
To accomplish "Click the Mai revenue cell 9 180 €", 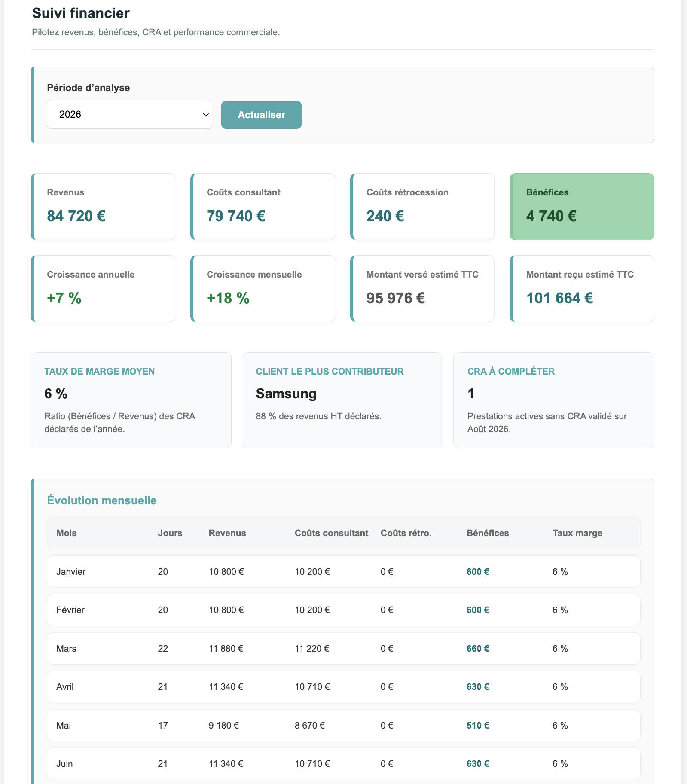I will point(224,726).
